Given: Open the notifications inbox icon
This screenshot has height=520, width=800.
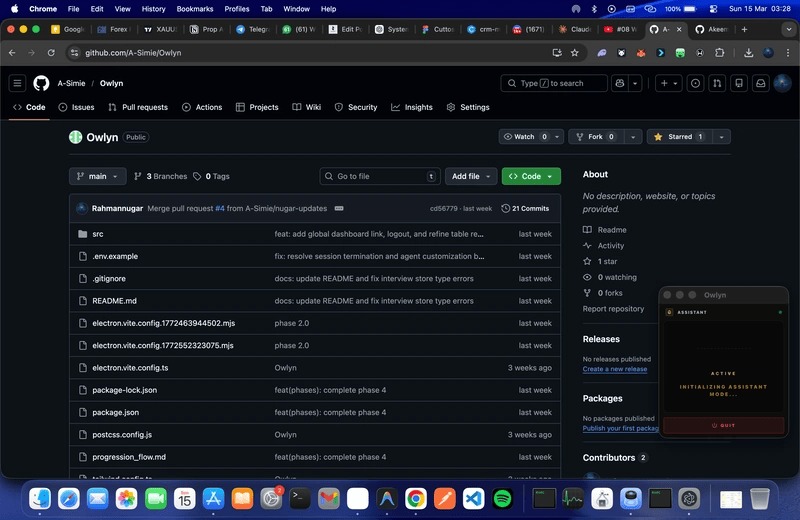Looking at the screenshot, I should coord(761,83).
